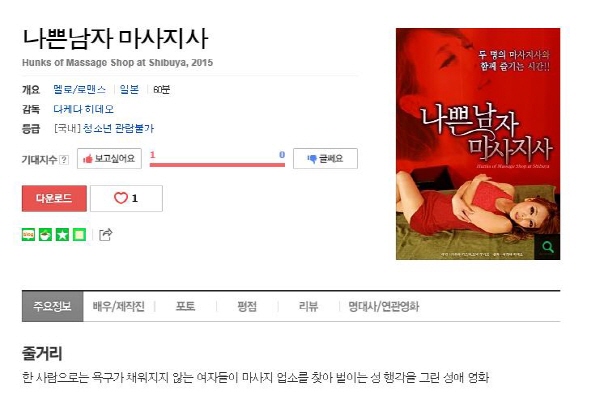Click the thumbs-down 글쎄요 button
This screenshot has width=600, height=401.
pos(325,158)
